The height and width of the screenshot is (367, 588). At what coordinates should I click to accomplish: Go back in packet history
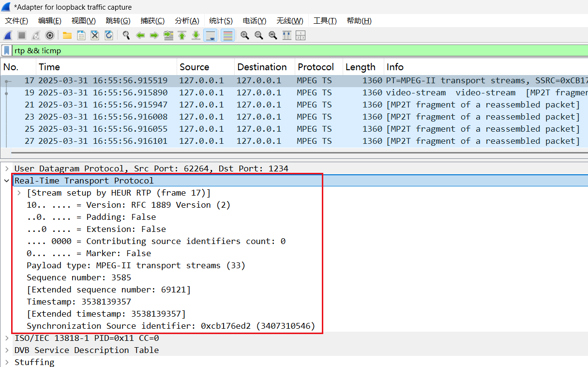[x=140, y=35]
